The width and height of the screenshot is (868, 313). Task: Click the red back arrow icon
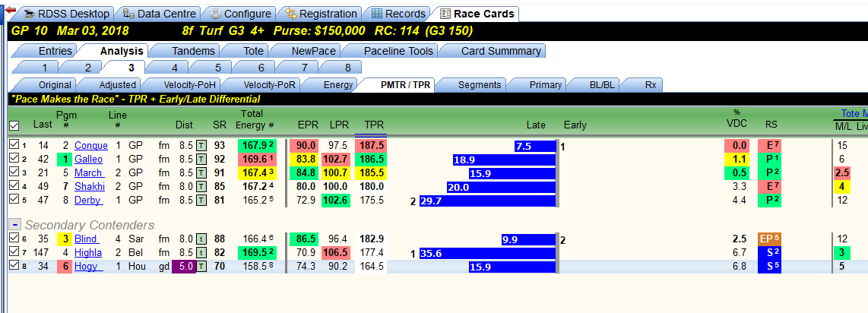pyautogui.click(x=9, y=11)
